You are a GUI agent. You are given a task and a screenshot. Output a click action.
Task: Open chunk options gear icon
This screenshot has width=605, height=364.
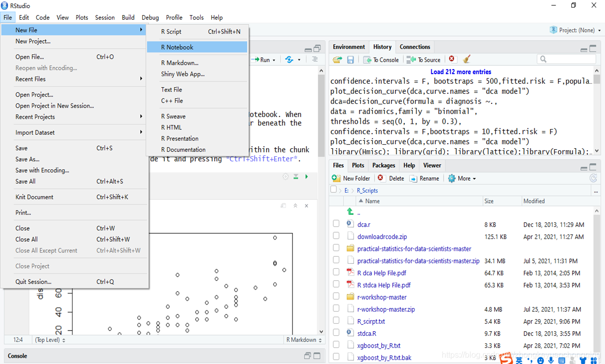(x=286, y=176)
